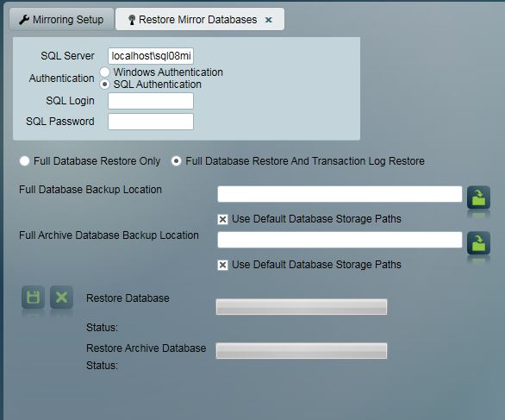Browse for Full Archive Database Backup file
The height and width of the screenshot is (420, 505).
point(478,243)
